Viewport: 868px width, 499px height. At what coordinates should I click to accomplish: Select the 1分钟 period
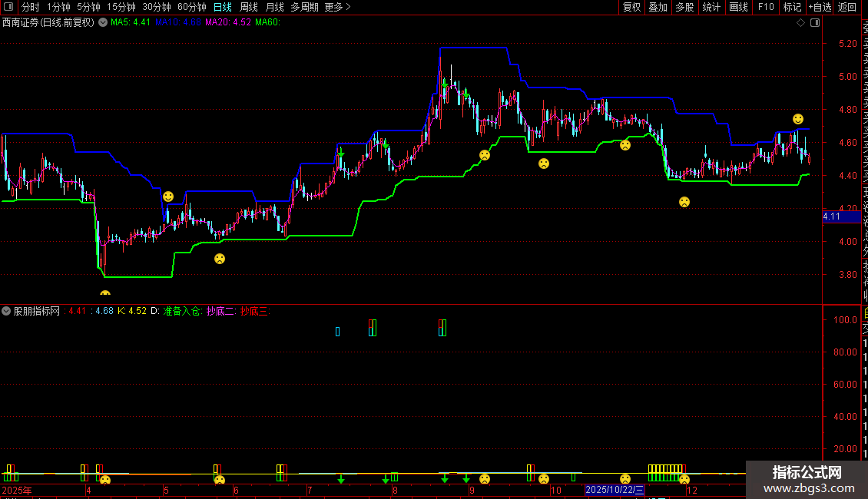coord(58,7)
